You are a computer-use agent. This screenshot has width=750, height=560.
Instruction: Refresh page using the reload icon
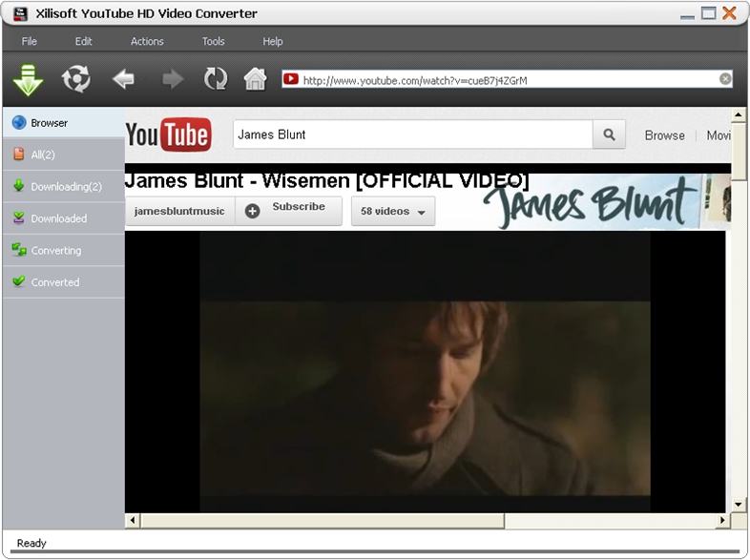pos(216,79)
